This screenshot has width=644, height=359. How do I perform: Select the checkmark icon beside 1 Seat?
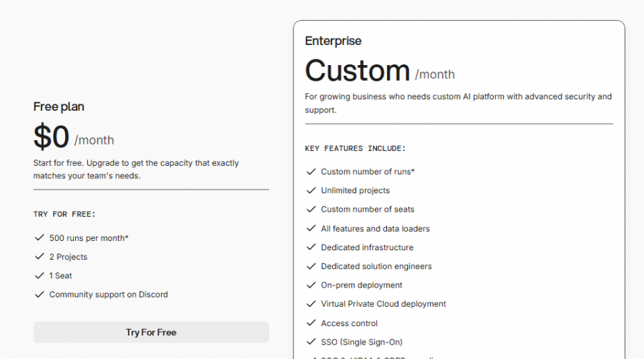point(39,275)
